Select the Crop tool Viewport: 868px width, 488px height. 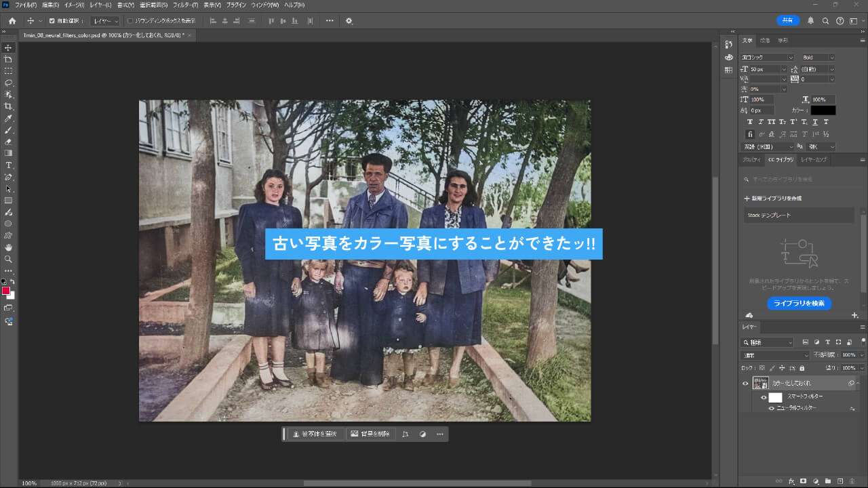pos(8,106)
